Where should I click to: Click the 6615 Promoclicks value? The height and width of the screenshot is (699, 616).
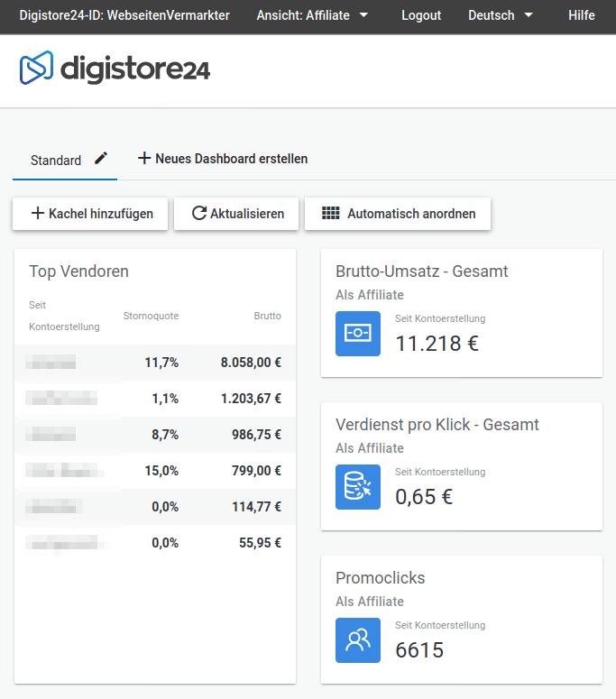tap(419, 650)
